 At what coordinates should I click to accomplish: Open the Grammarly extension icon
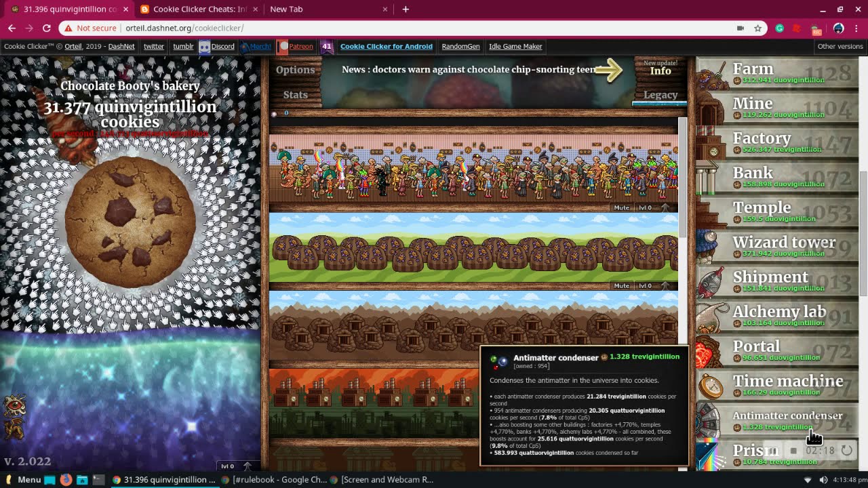click(780, 28)
